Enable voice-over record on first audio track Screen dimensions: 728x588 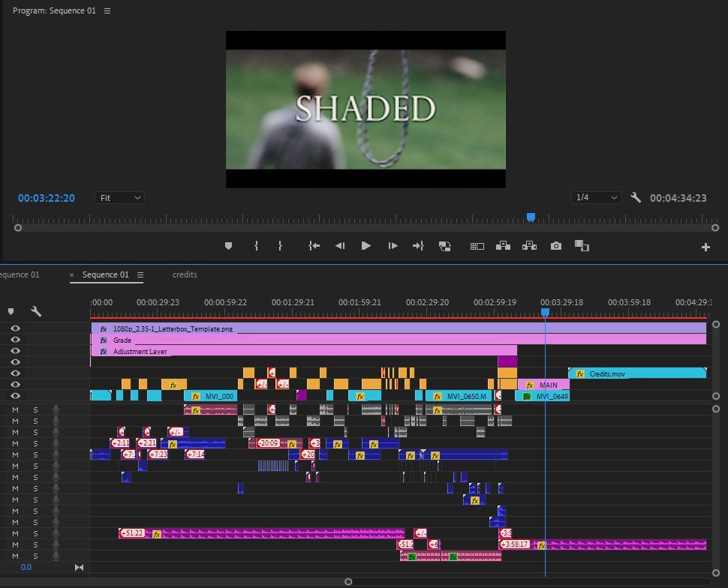pos(56,409)
